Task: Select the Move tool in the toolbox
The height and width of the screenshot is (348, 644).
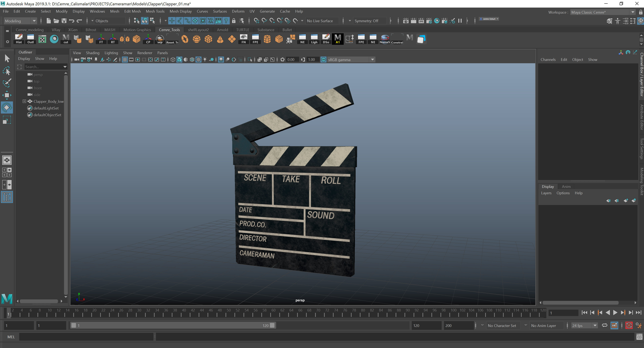Action: click(x=7, y=95)
